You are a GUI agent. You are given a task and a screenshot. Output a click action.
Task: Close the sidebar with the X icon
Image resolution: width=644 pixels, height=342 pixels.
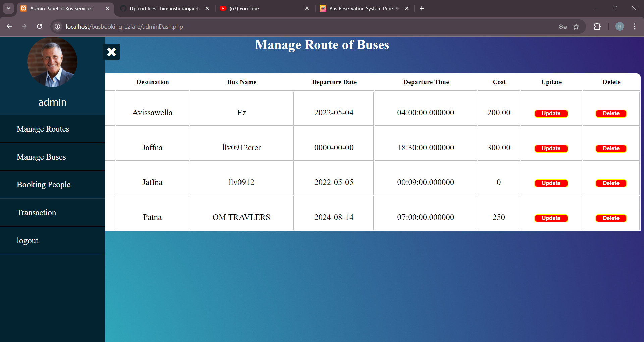click(111, 52)
